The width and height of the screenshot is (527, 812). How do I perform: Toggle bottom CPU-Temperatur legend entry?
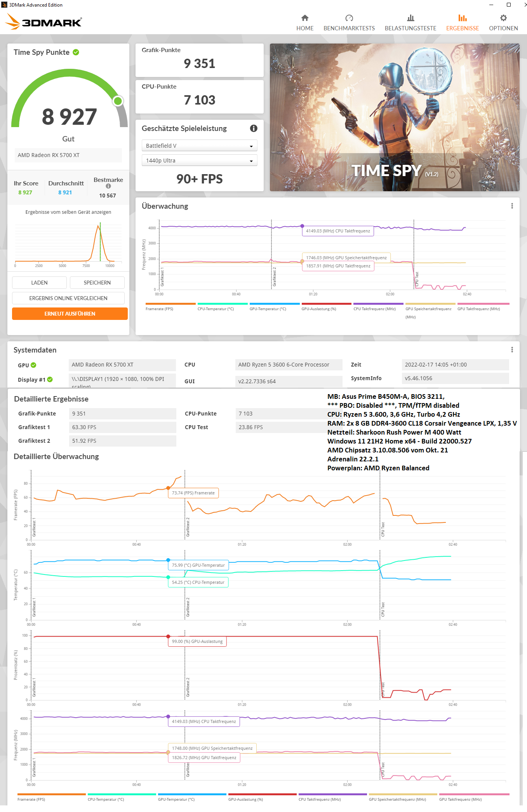click(x=122, y=797)
